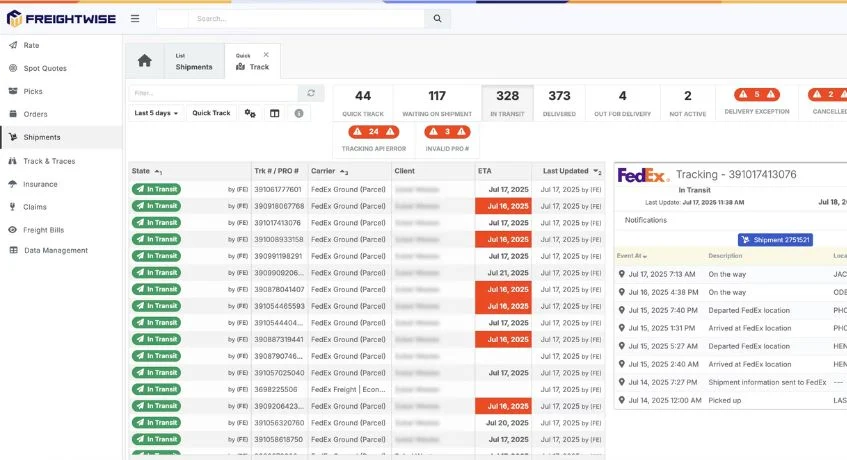Open Orders in sidebar

(x=35, y=114)
